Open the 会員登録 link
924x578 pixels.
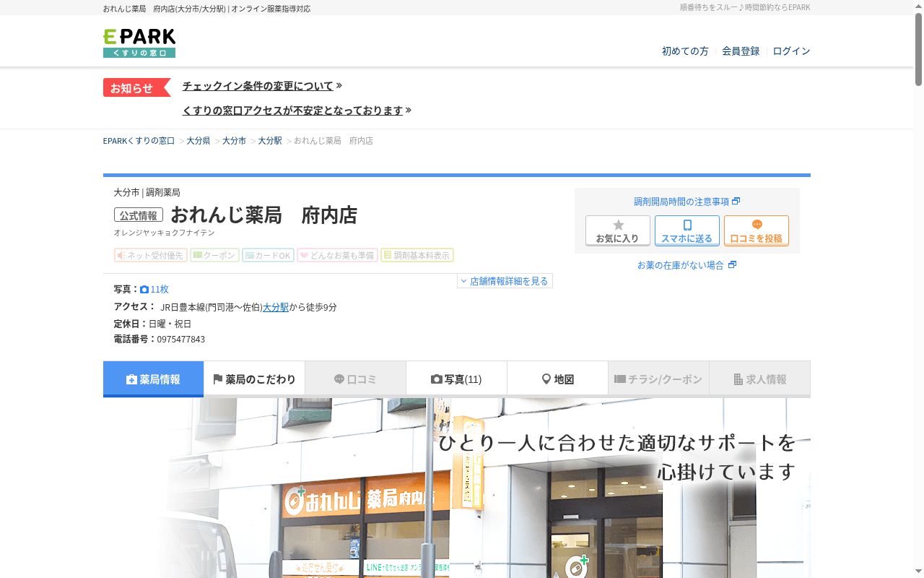[x=741, y=51]
